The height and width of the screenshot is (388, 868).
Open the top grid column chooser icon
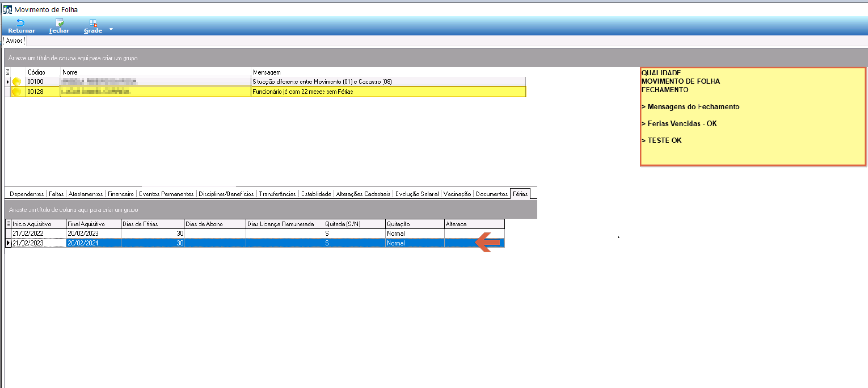(x=7, y=72)
